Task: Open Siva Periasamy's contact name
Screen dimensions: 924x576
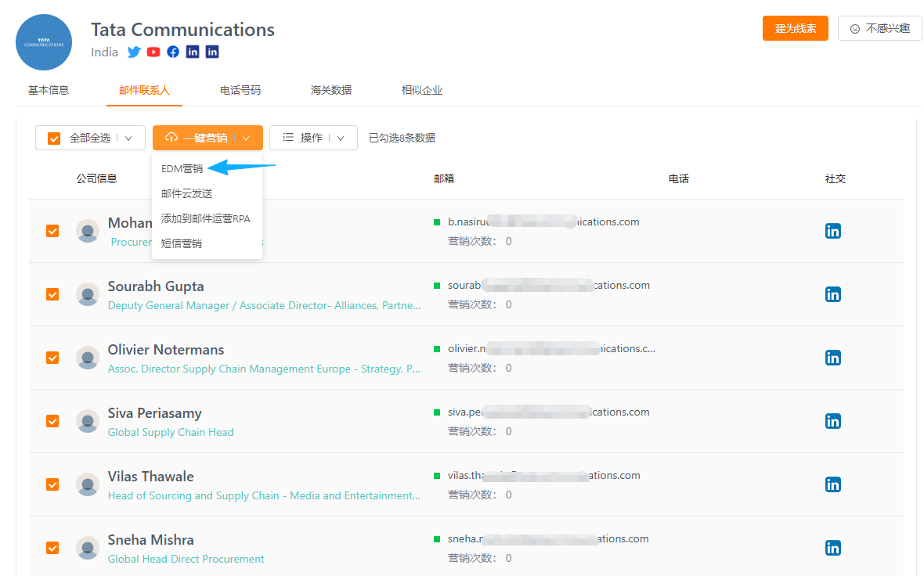Action: point(154,413)
